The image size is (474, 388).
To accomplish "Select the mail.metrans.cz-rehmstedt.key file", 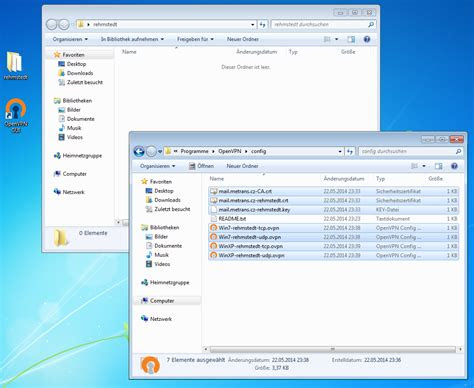I will pyautogui.click(x=333, y=210).
